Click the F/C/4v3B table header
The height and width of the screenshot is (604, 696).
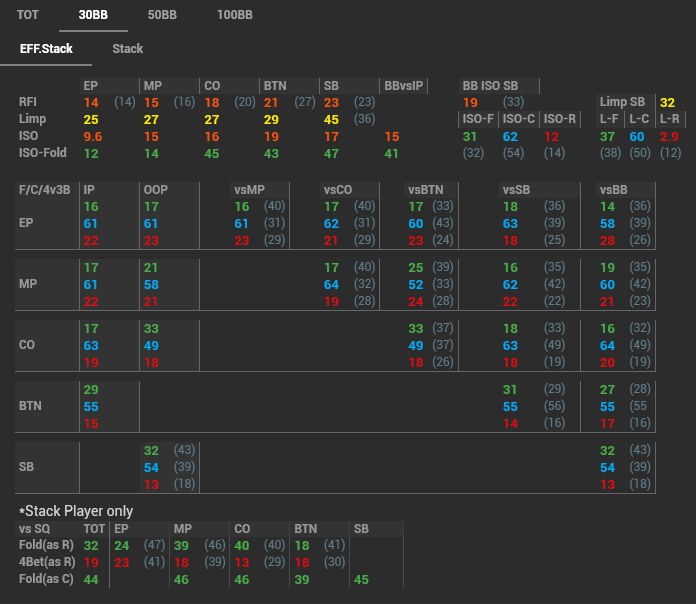tap(46, 189)
